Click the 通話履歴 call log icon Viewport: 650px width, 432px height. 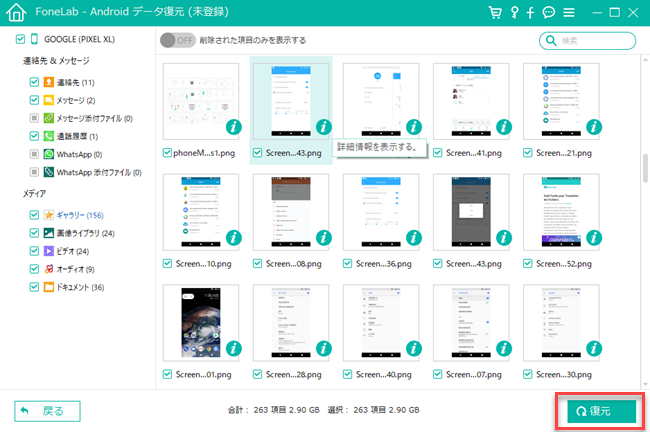(49, 136)
